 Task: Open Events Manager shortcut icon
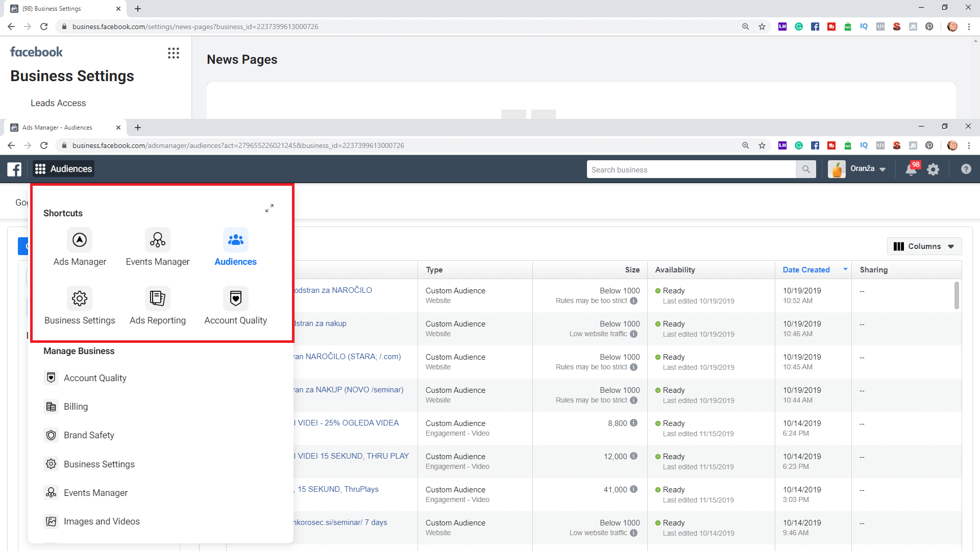157,240
